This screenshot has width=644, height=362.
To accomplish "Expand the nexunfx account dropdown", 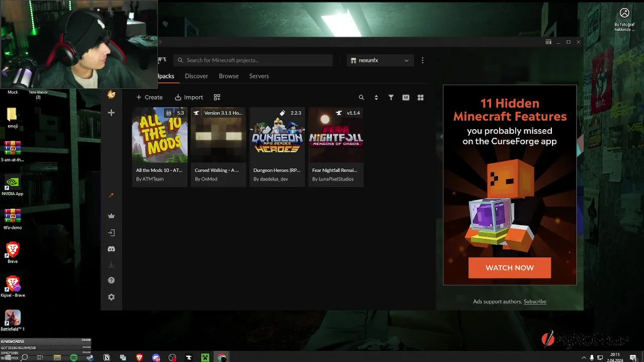I will pyautogui.click(x=380, y=60).
